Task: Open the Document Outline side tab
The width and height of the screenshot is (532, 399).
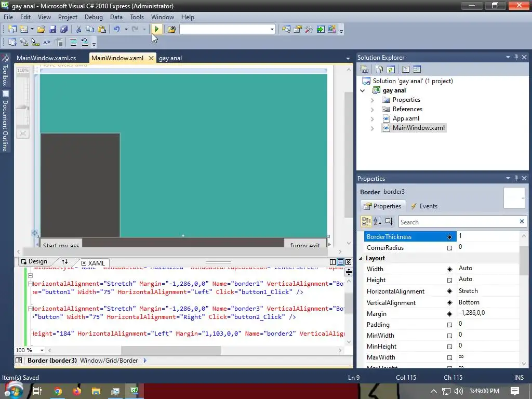Action: pos(5,121)
